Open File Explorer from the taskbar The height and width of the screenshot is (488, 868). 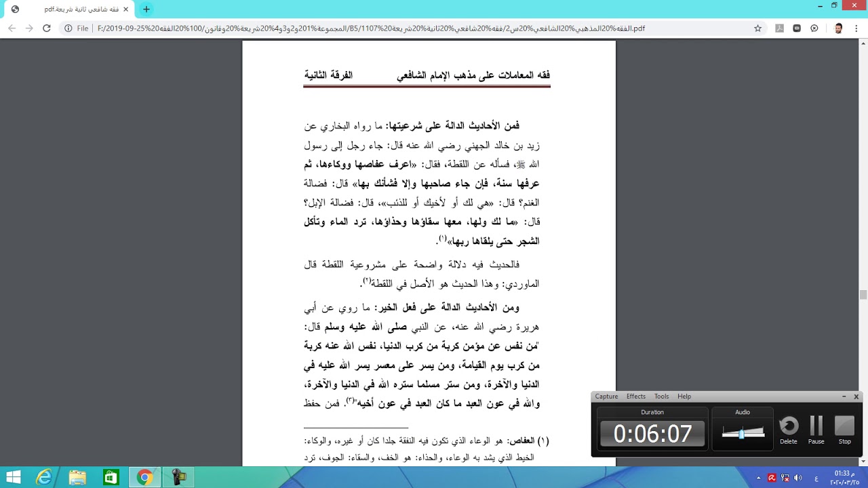click(x=77, y=477)
